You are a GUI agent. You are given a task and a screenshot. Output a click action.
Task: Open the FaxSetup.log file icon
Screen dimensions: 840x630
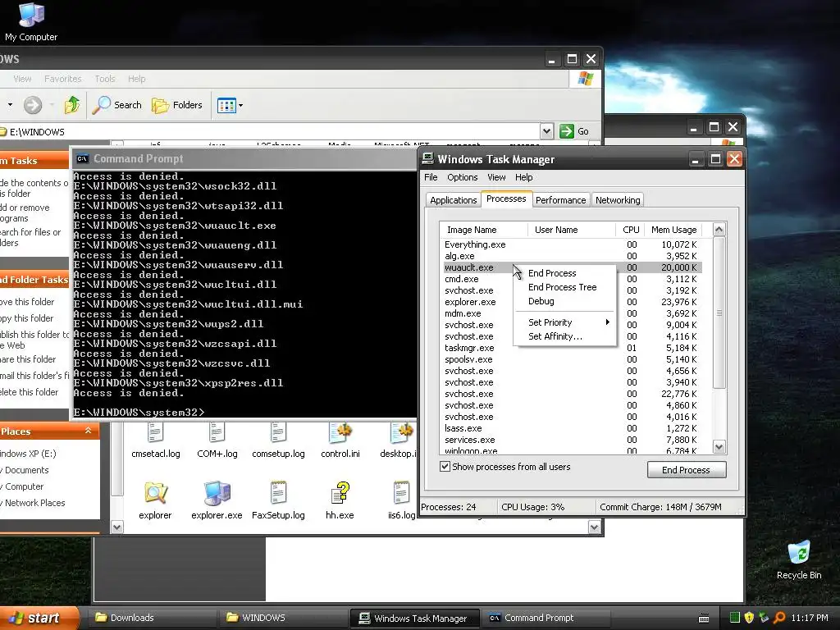tap(278, 500)
